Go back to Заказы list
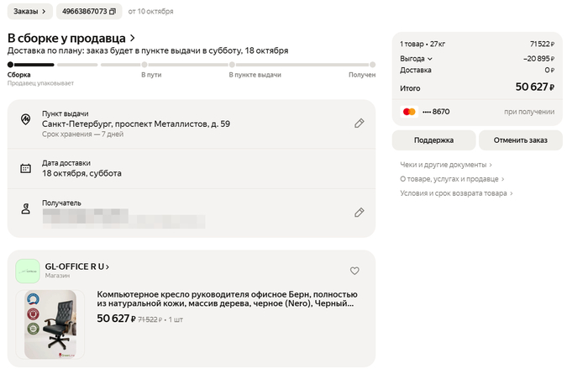The image size is (588, 369). 29,12
